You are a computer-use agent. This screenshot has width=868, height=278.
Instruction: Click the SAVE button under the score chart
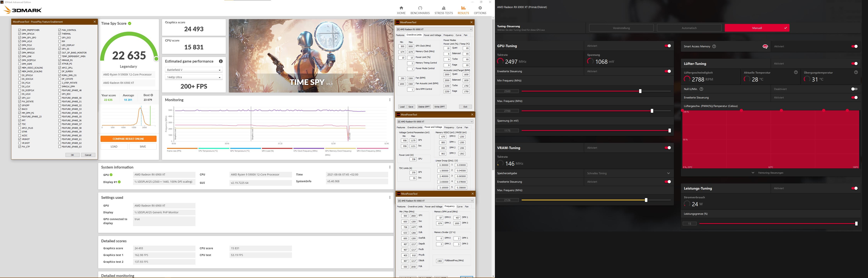143,146
